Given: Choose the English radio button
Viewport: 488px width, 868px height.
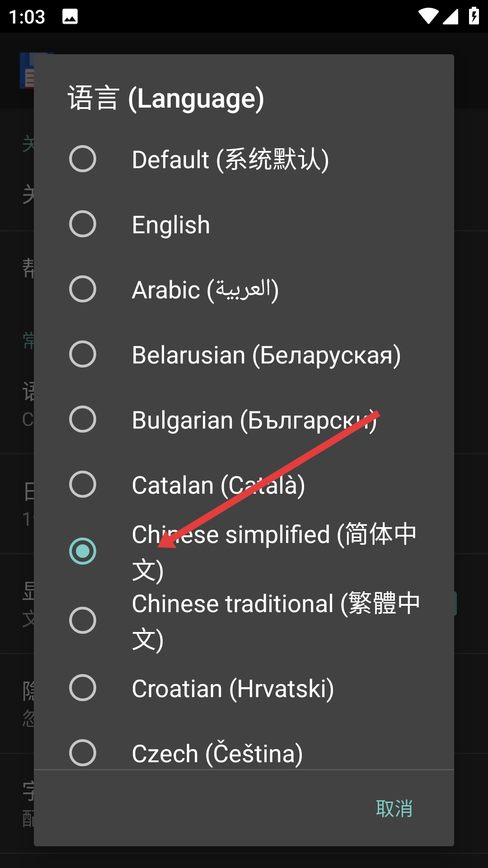Looking at the screenshot, I should click(x=83, y=224).
